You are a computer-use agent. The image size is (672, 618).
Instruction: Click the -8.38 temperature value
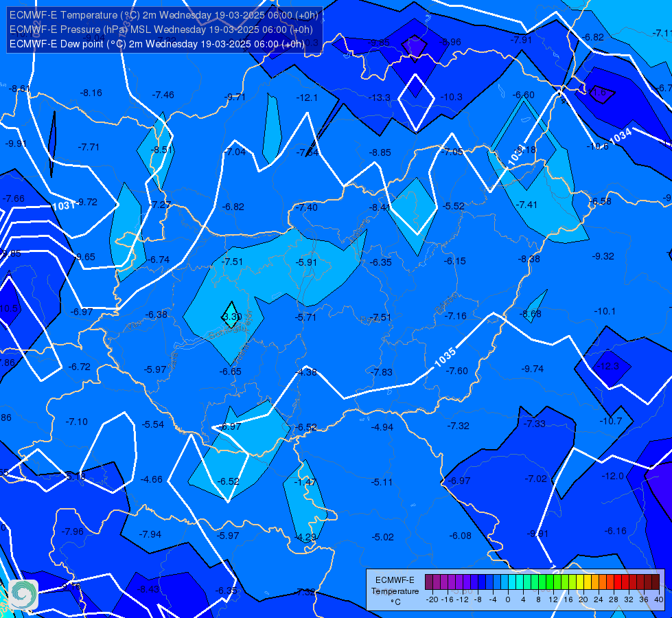tap(529, 259)
